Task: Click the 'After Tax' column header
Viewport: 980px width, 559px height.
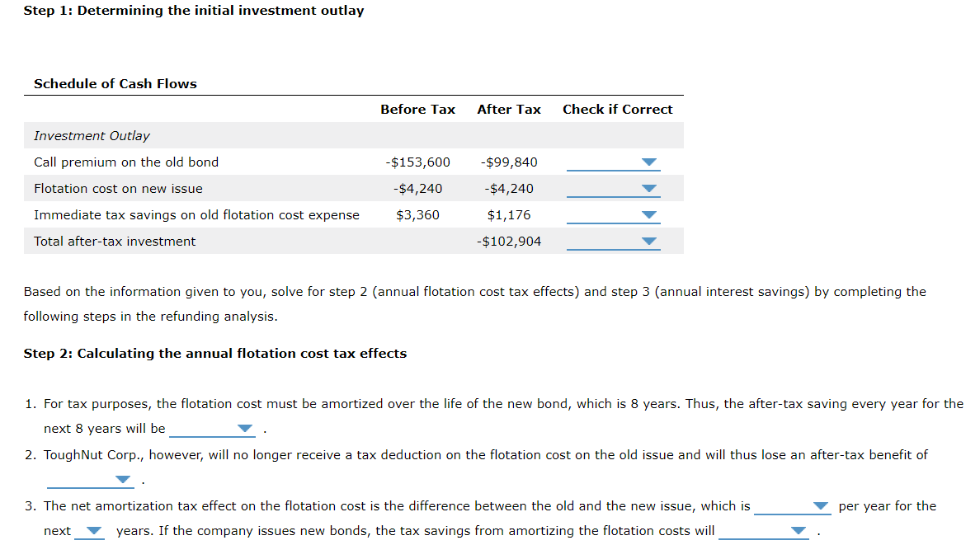Action: click(508, 109)
